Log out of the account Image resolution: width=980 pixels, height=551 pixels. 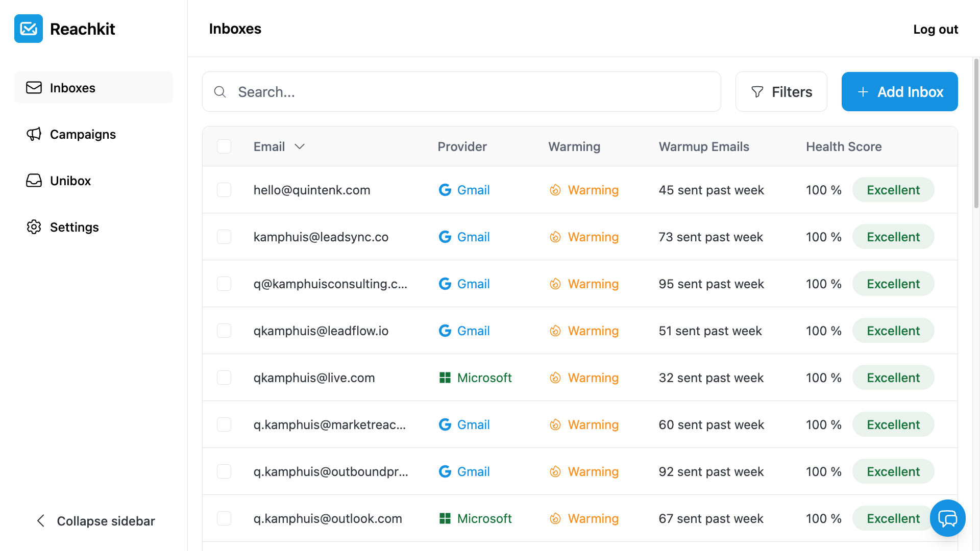(x=935, y=29)
